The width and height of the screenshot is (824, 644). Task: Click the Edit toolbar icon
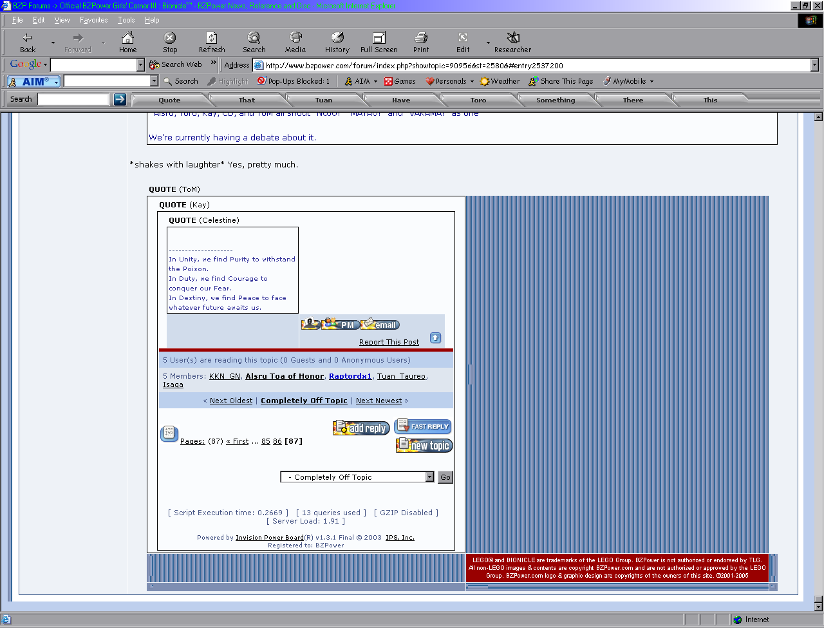(x=463, y=43)
